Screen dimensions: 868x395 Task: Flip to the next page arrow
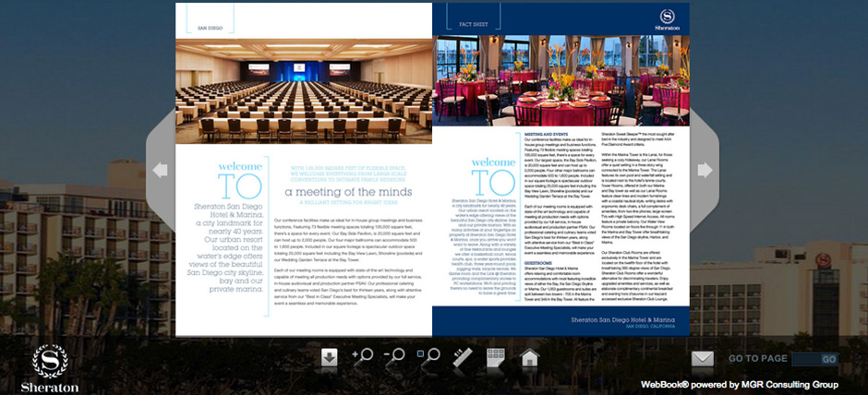coord(705,170)
